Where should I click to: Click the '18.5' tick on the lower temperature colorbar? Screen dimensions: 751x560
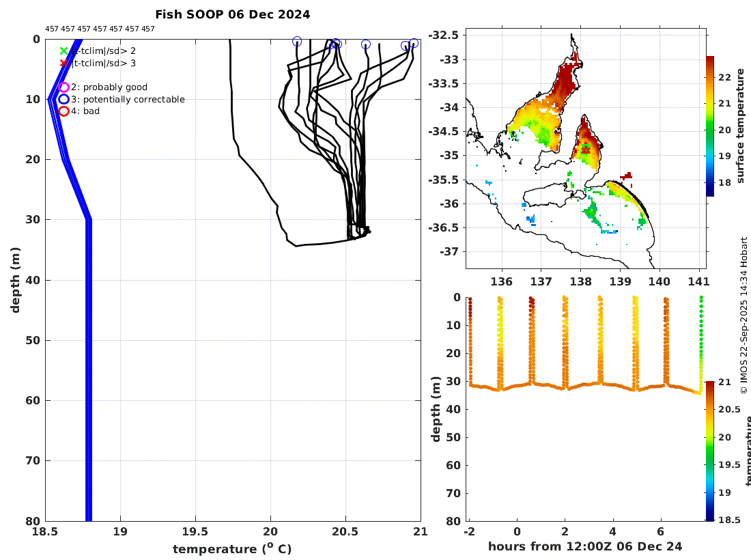(729, 520)
